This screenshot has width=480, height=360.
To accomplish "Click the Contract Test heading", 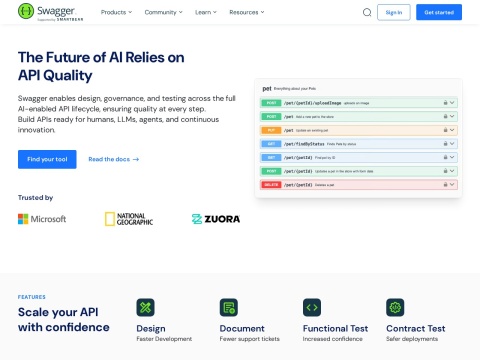I will click(x=415, y=329).
